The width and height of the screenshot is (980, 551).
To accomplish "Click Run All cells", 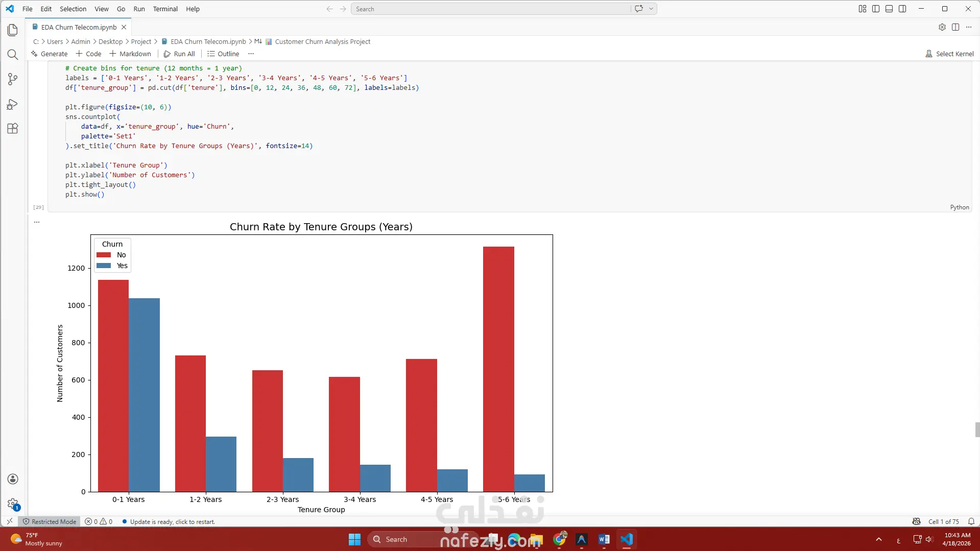I will tap(179, 54).
